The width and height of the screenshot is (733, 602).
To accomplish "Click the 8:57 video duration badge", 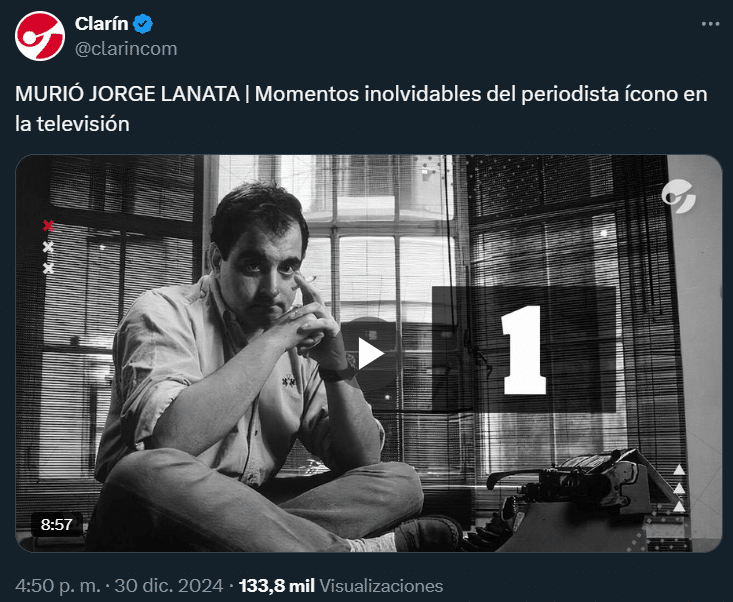I will click(57, 523).
